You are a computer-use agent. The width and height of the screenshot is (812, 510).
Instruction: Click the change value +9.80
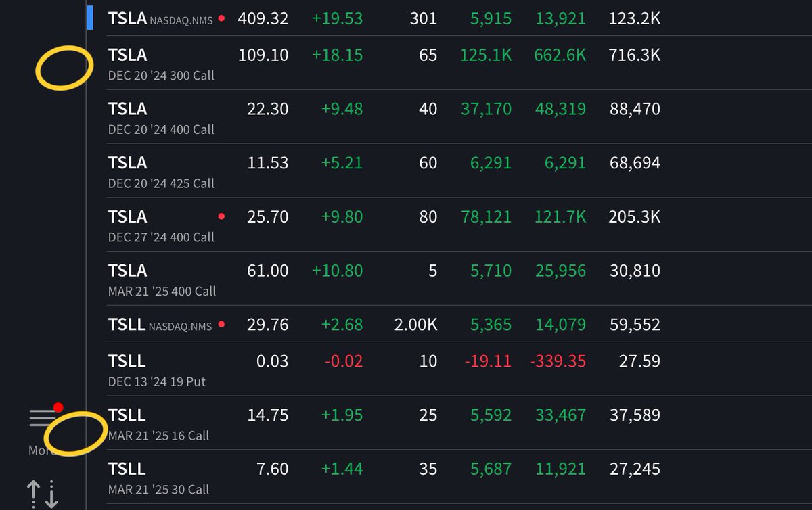click(342, 217)
